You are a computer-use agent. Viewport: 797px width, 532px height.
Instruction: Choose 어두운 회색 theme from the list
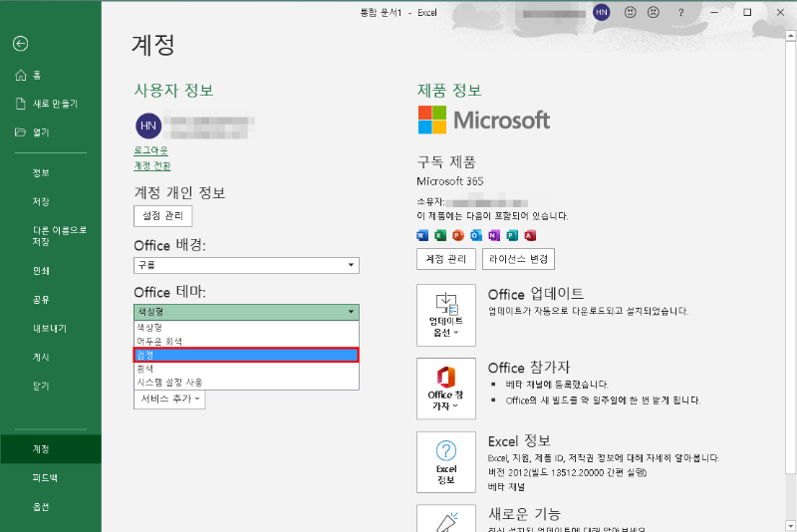click(x=246, y=342)
